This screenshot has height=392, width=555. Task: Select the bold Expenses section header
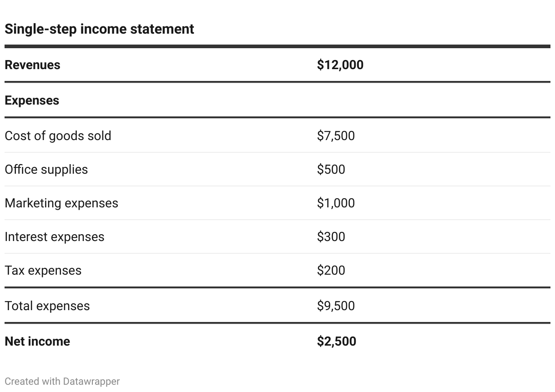[x=32, y=101]
